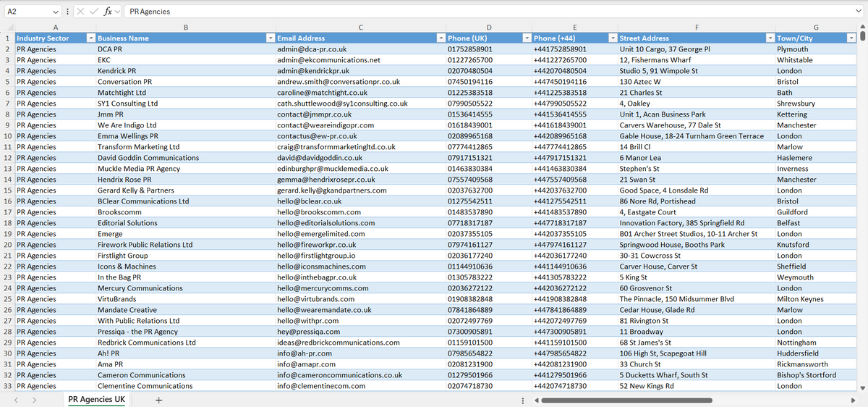Image resolution: width=868 pixels, height=407 pixels.
Task: Open the Insert Function fx icon
Action: (107, 12)
